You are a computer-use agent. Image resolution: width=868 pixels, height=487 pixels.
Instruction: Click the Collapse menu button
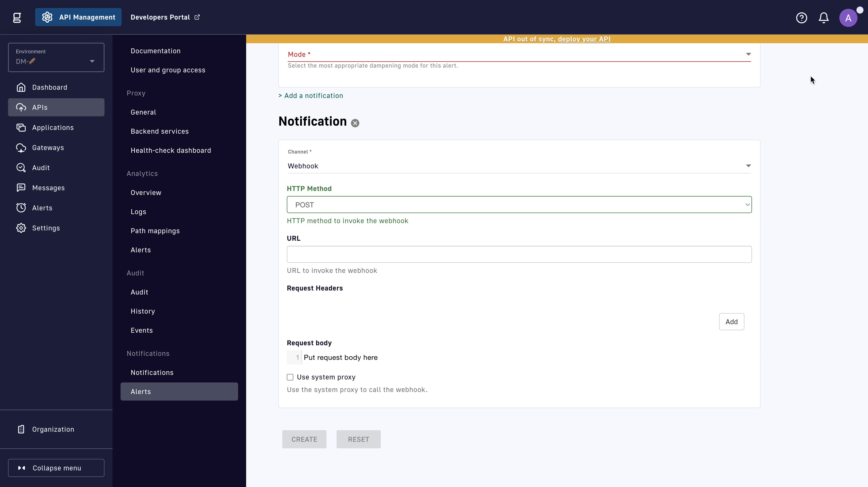56,468
